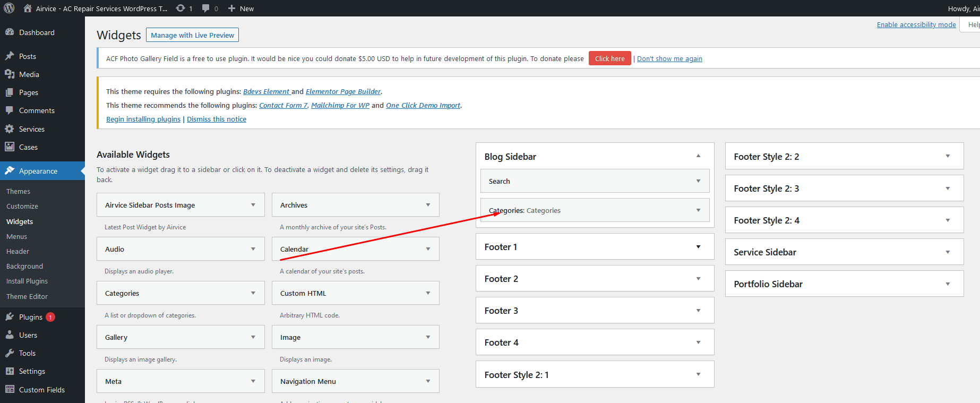Click Enable accessibility mode link
Screen dimensions: 980x403
(916, 24)
